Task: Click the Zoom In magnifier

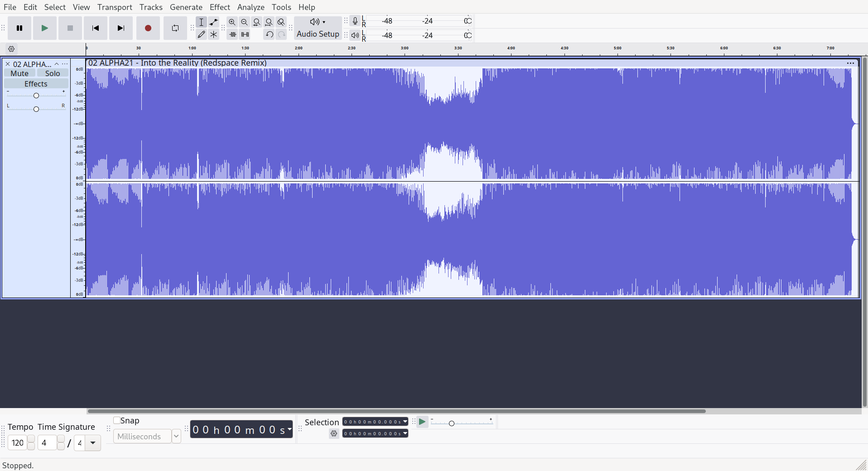Action: (x=232, y=22)
